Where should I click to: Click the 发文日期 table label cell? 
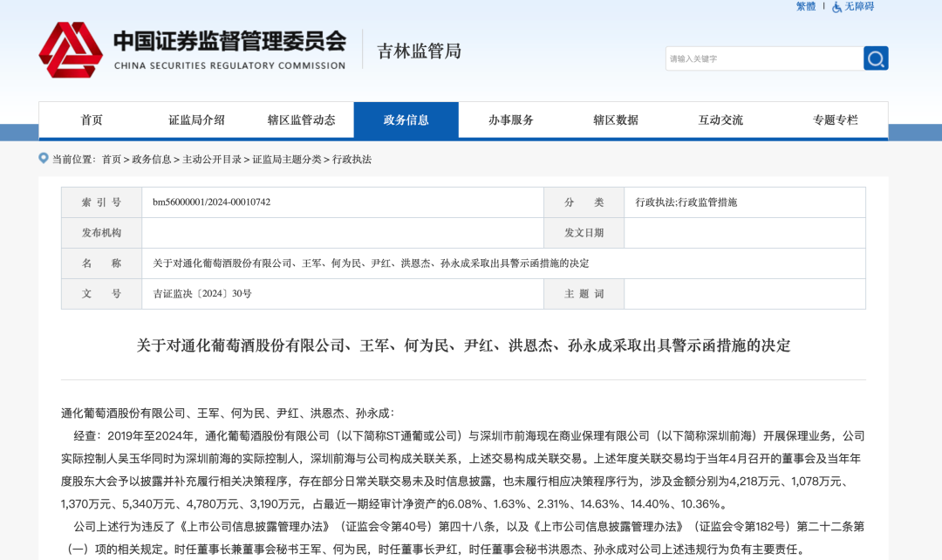[x=584, y=233]
